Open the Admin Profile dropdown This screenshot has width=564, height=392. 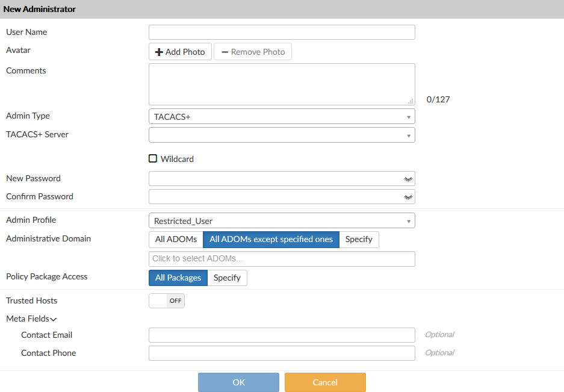click(282, 221)
